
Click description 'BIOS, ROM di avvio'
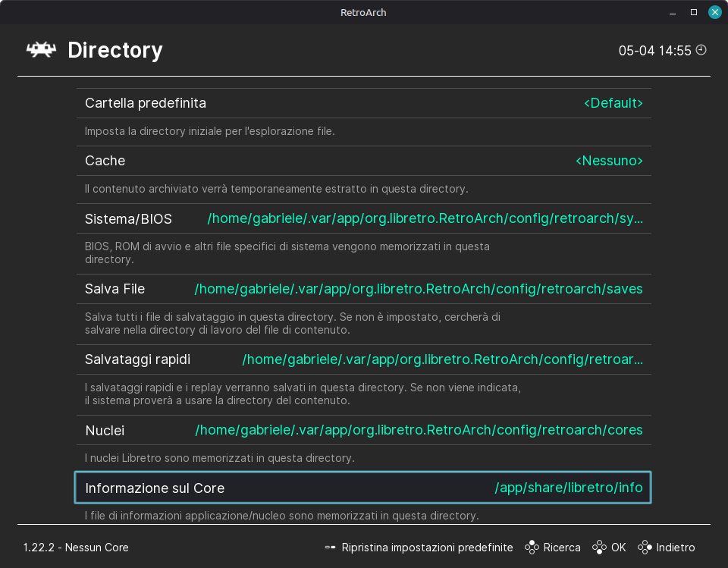pos(287,253)
